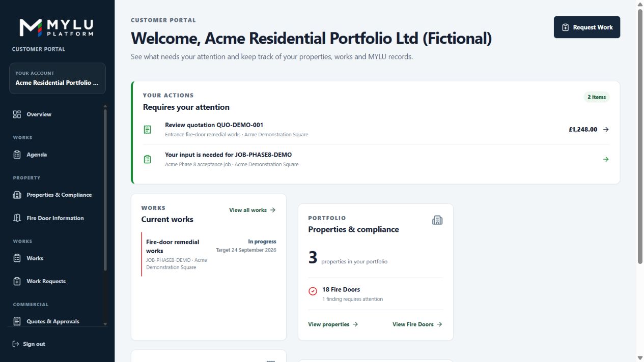The image size is (644, 362).
Task: Click the View all works link
Action: click(253, 210)
